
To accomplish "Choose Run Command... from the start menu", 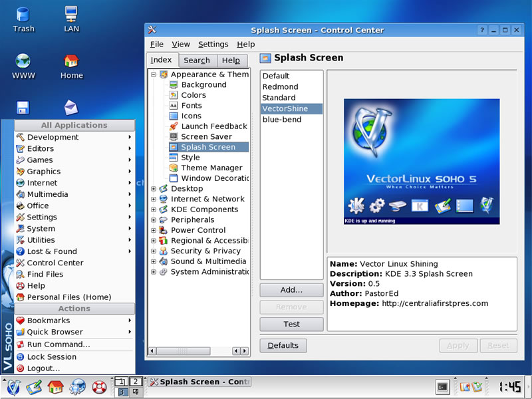I will [74, 344].
